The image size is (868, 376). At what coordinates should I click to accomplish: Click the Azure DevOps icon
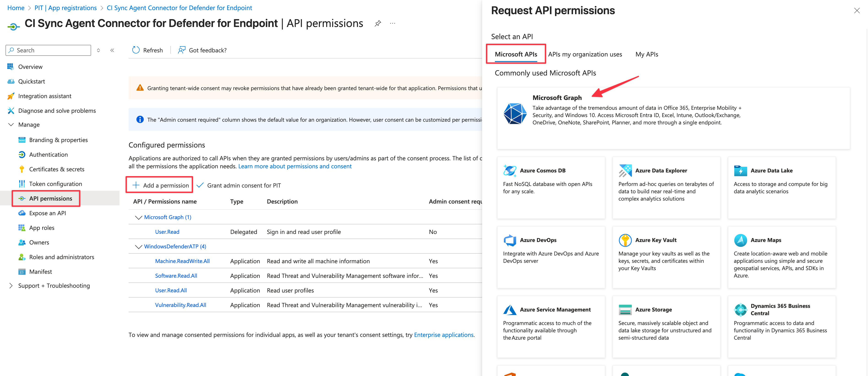point(510,240)
